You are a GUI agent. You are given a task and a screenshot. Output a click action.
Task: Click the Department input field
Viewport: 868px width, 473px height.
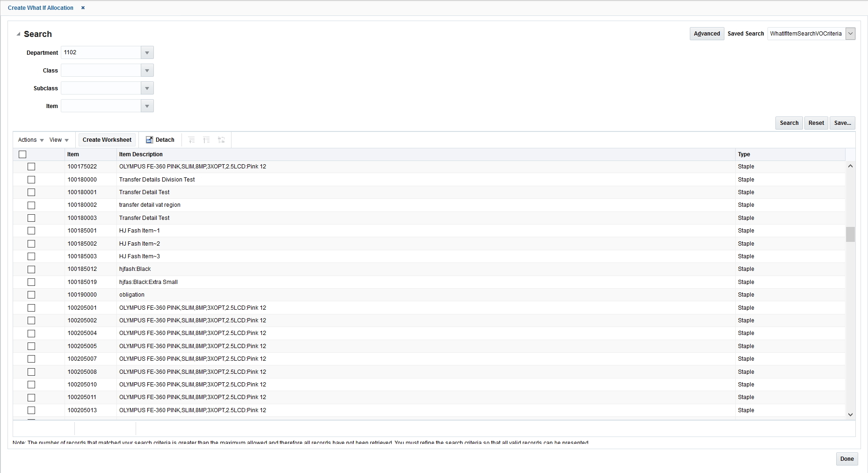point(101,52)
